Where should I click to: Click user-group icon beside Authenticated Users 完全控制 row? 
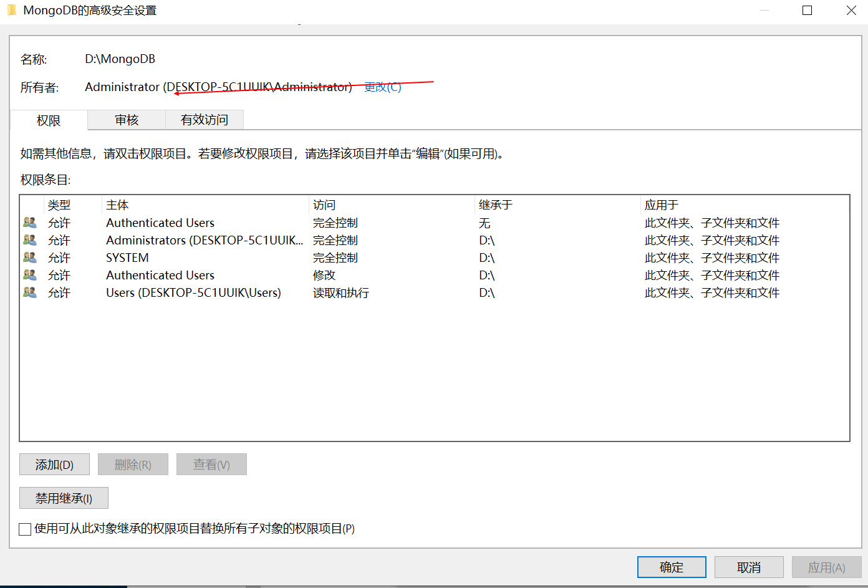point(29,223)
